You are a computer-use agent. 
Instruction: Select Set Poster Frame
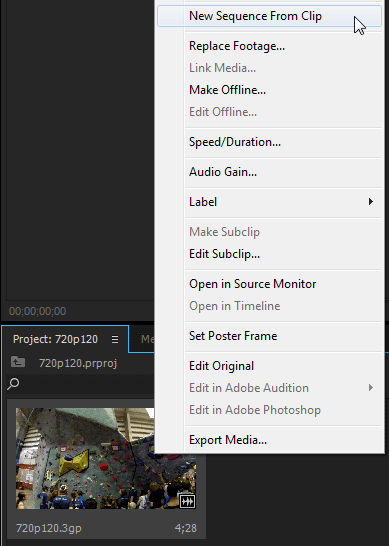click(233, 336)
